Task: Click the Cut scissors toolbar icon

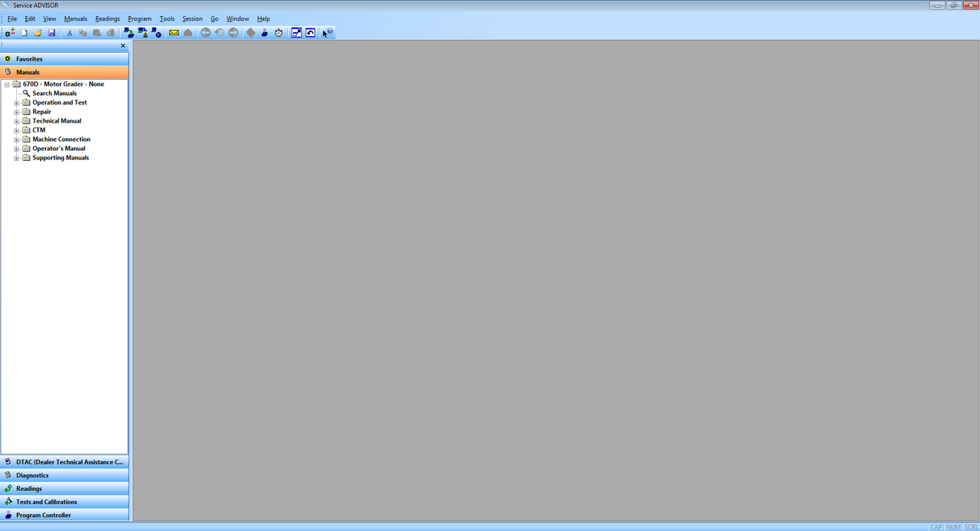Action: [70, 33]
